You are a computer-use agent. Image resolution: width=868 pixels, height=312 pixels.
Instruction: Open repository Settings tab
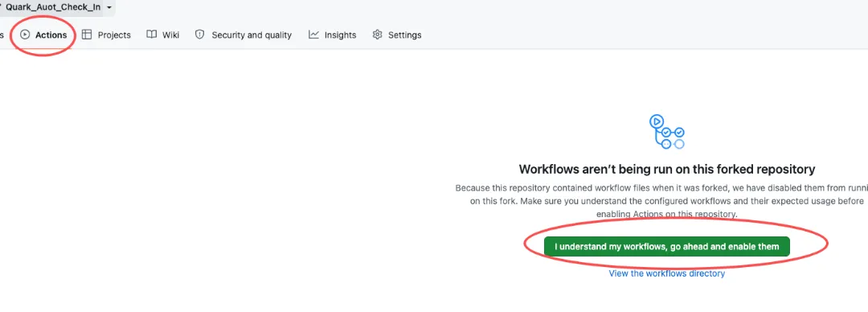tap(397, 35)
